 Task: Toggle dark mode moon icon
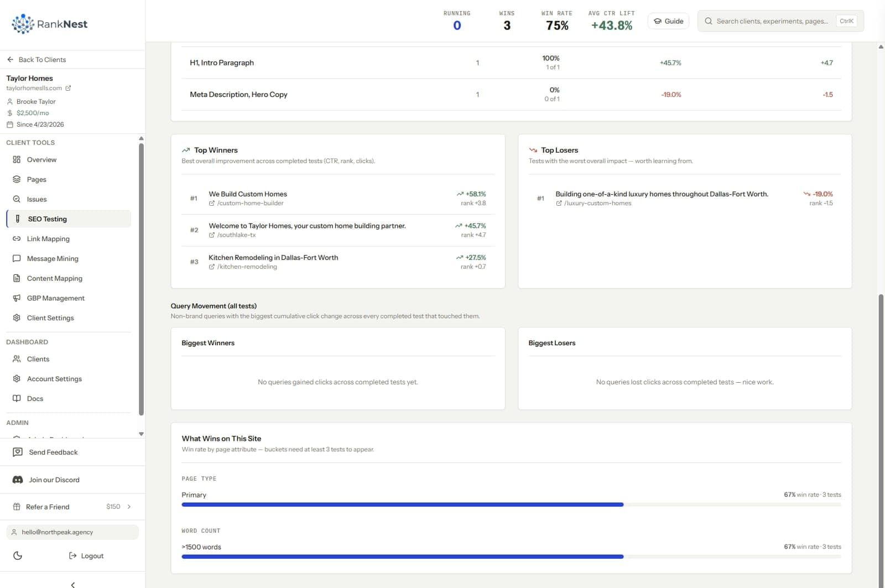[18, 556]
